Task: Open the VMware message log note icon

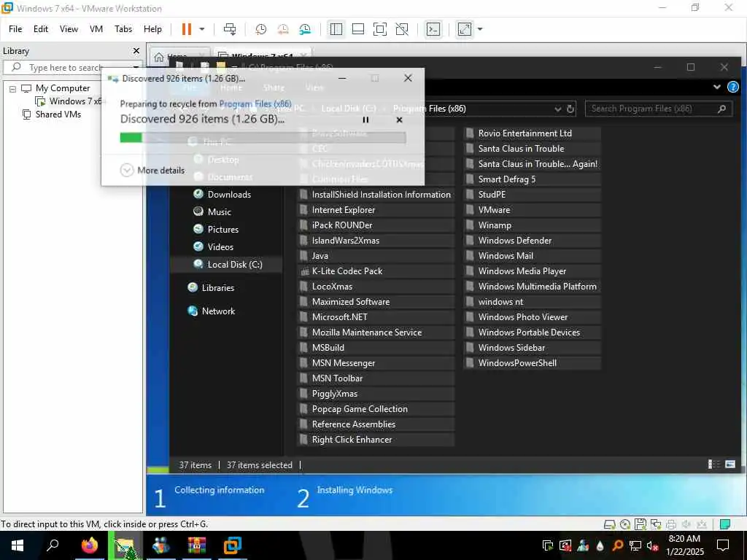Action: tap(724, 525)
